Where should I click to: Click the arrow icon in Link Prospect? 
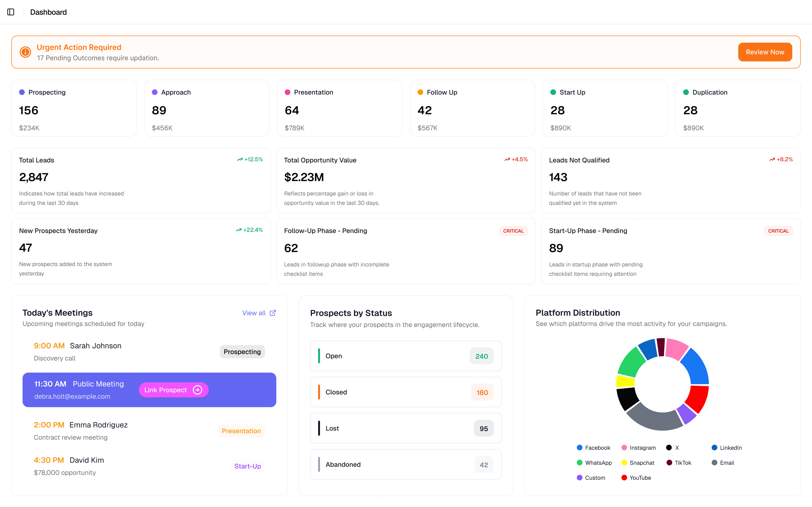tap(197, 390)
